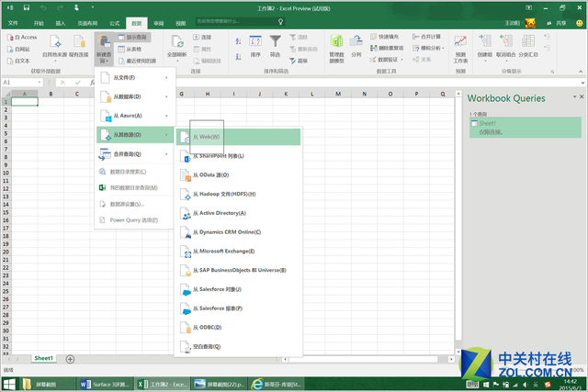Choose 从 Dynamics CRM Online(C)
The width and height of the screenshot is (588, 392).
(239, 232)
